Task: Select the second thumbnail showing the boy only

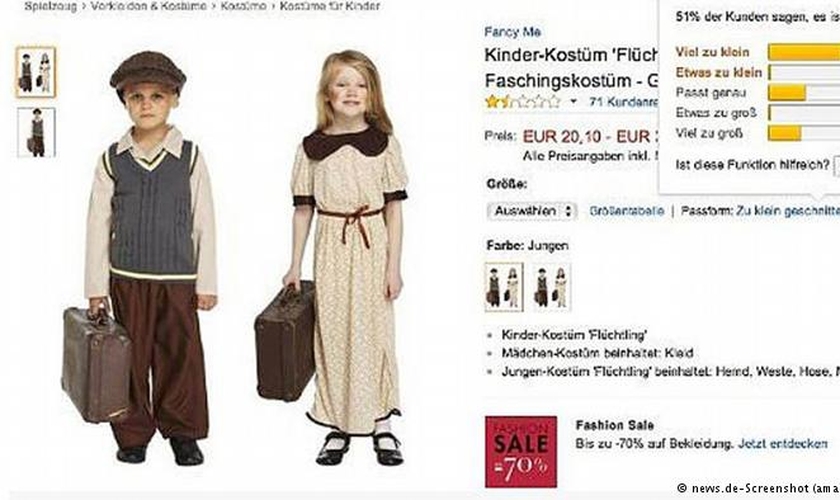Action: pyautogui.click(x=36, y=132)
